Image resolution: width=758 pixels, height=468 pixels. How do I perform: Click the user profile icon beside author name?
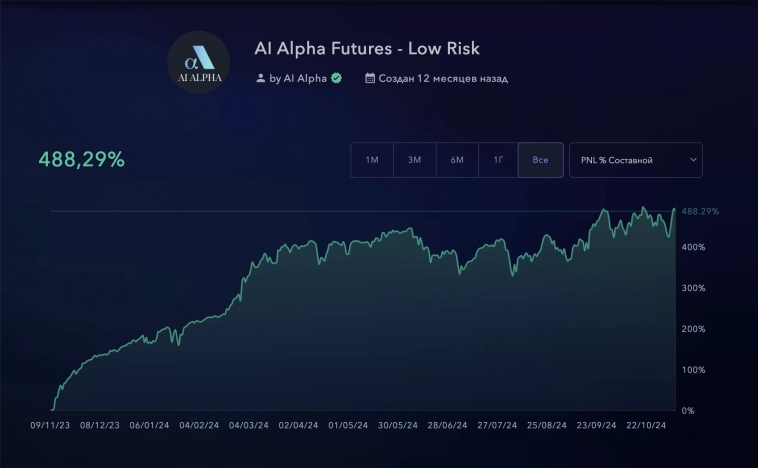pos(261,78)
